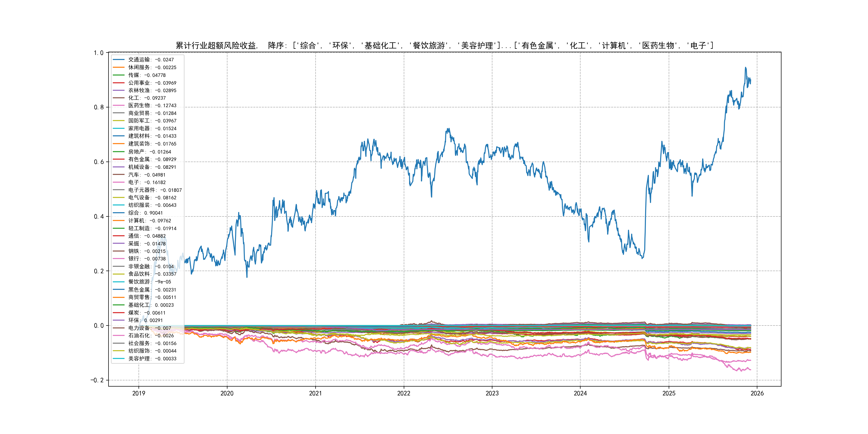Click the 0.8 y-axis tick label
The image size is (868, 434).
pyautogui.click(x=99, y=107)
